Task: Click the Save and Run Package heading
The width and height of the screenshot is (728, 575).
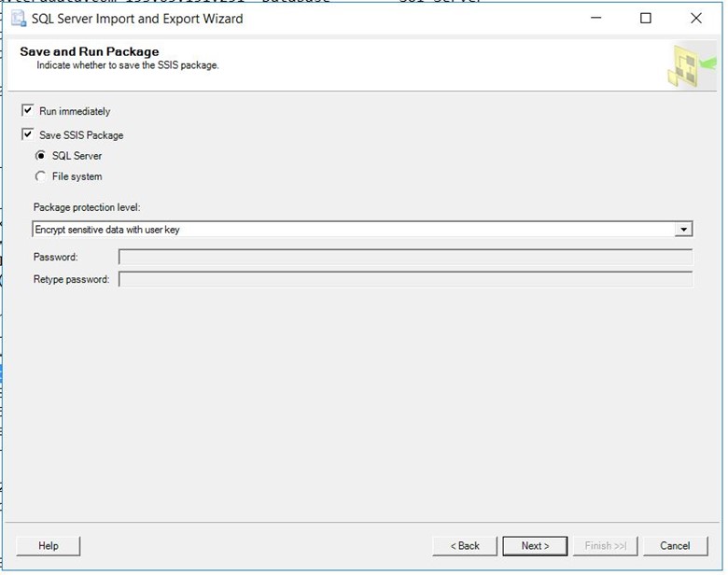Action: pos(90,51)
